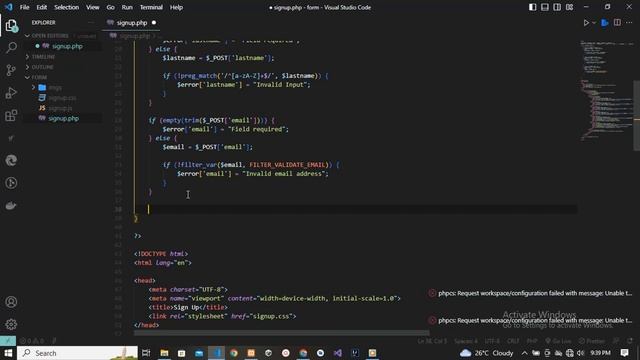Toggle the secondary side bar from title bar

click(557, 7)
